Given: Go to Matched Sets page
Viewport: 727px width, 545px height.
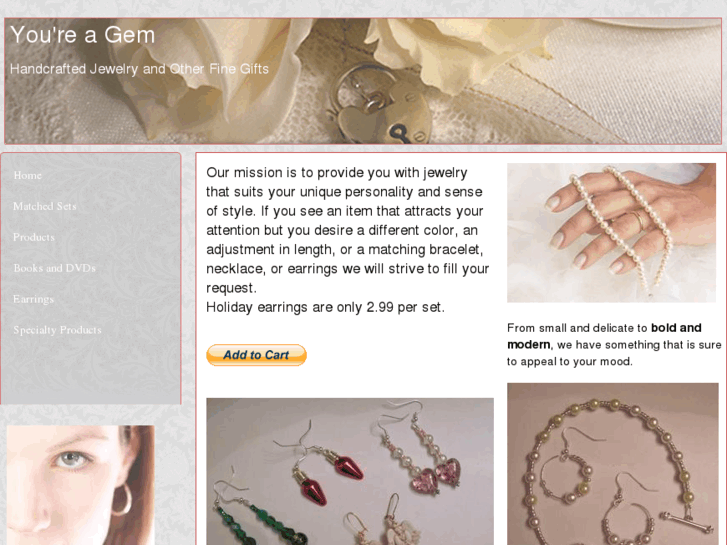Looking at the screenshot, I should coord(45,206).
